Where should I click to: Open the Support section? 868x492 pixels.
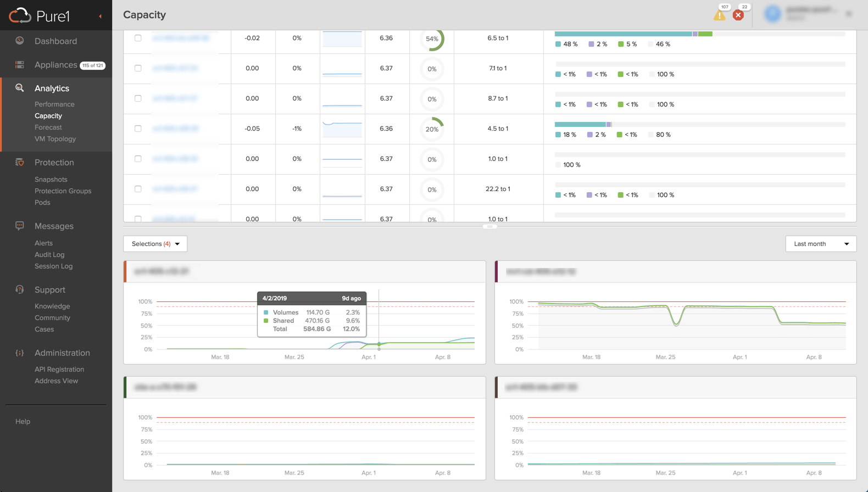pyautogui.click(x=49, y=290)
